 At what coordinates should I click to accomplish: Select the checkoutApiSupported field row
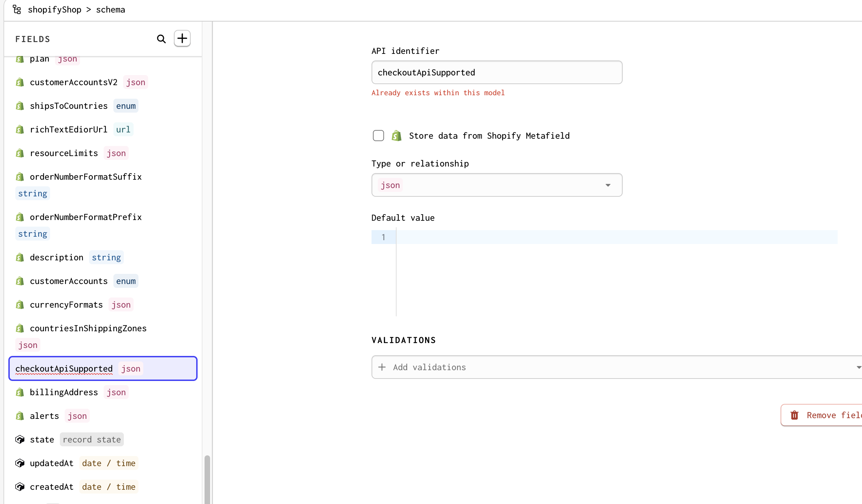coord(103,368)
